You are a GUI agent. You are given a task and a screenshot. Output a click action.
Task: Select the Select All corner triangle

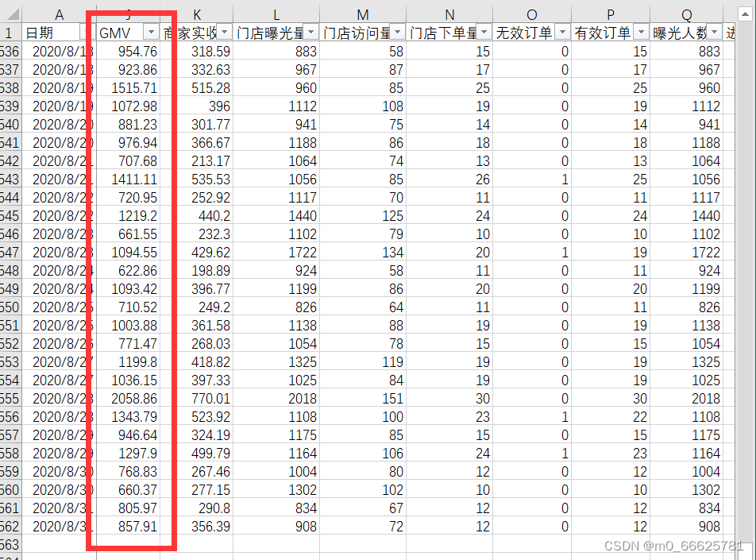[x=13, y=14]
